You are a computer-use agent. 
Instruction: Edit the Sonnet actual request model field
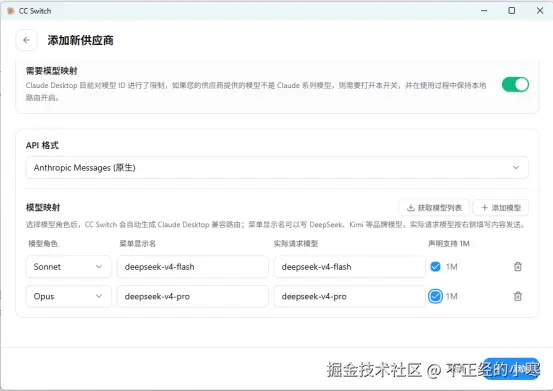point(350,267)
